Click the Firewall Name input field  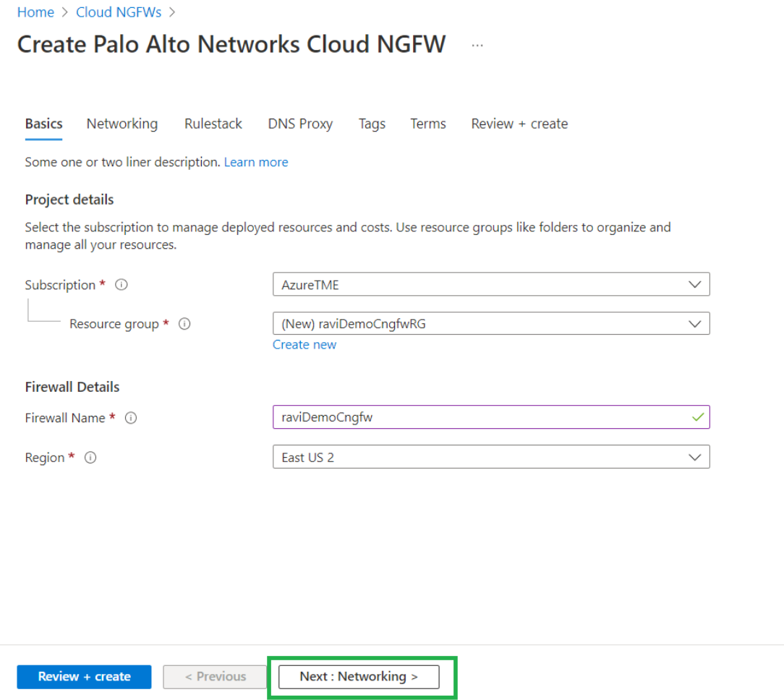pyautogui.click(x=477, y=417)
